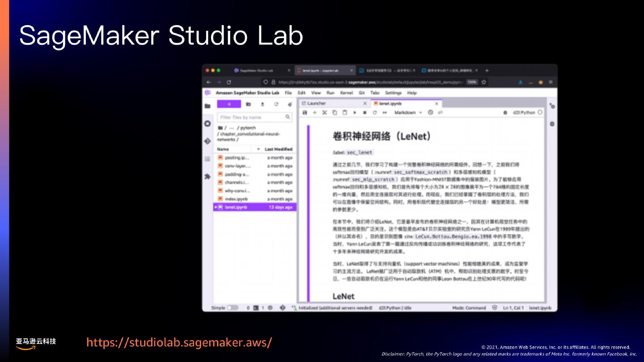Close the lenet.ipynb notebook tab
This screenshot has height=362, width=644.
[436, 104]
